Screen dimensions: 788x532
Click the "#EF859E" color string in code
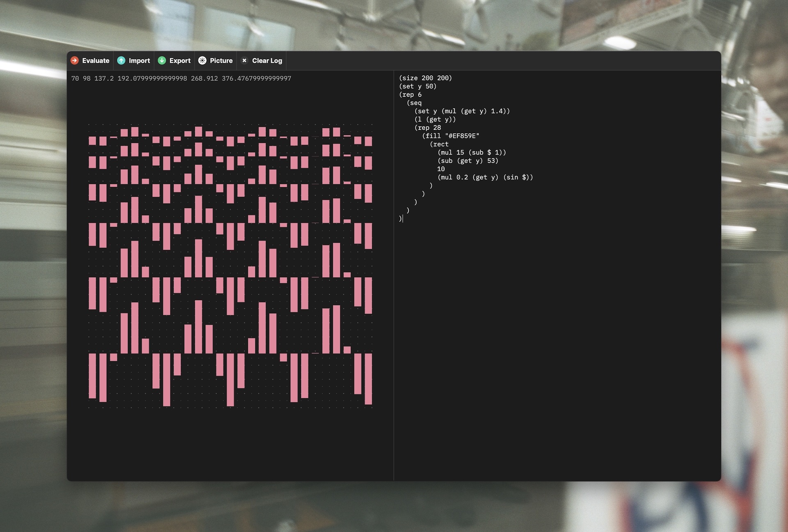click(462, 136)
